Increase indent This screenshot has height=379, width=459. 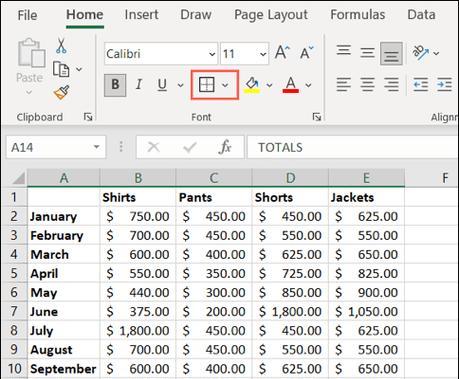tap(445, 84)
